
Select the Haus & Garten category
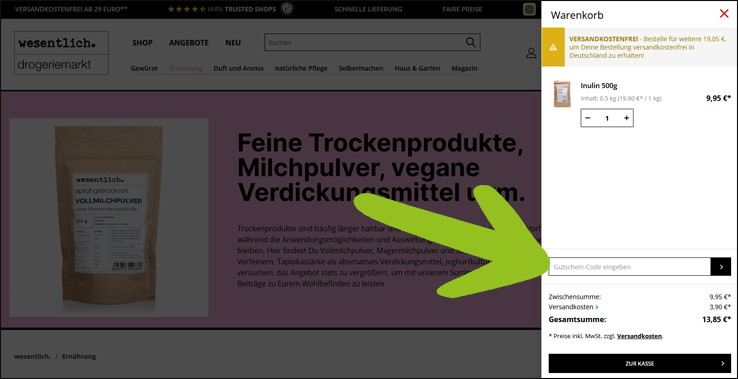[x=417, y=68]
